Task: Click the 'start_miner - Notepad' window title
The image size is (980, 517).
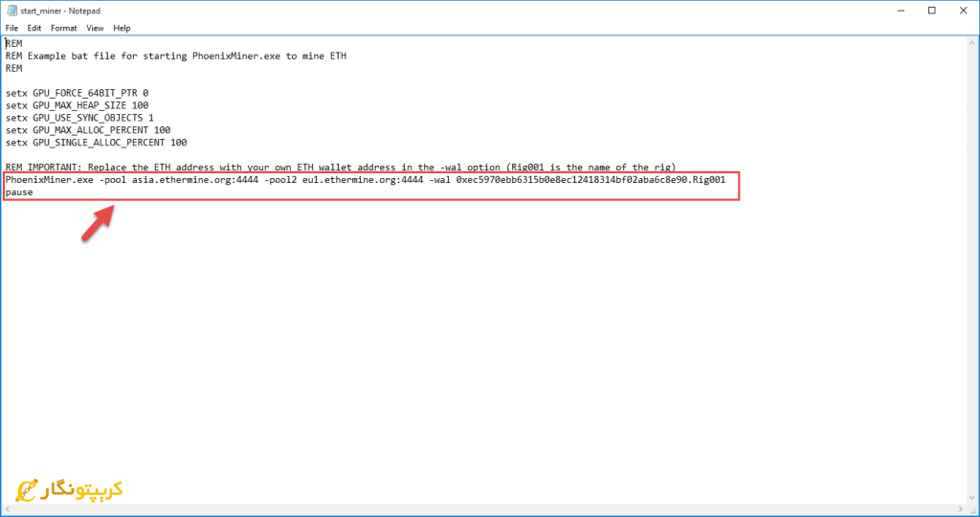Action: click(x=60, y=11)
